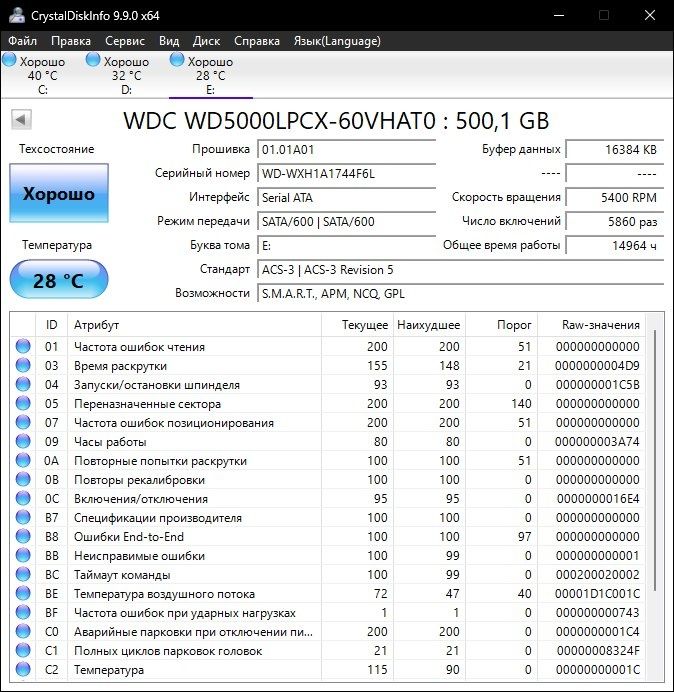Click status orb for Частота ошибок позиционирования
The image size is (674, 692).
tap(23, 422)
